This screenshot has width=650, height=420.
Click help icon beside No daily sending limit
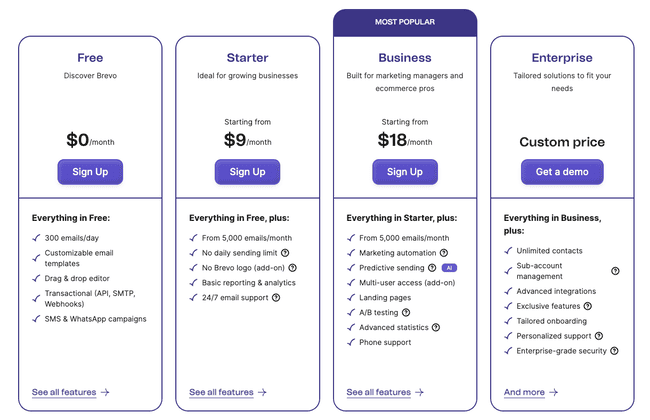coord(286,253)
